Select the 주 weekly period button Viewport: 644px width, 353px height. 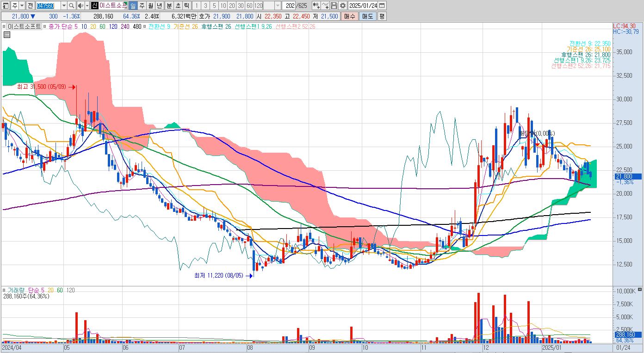pos(142,6)
